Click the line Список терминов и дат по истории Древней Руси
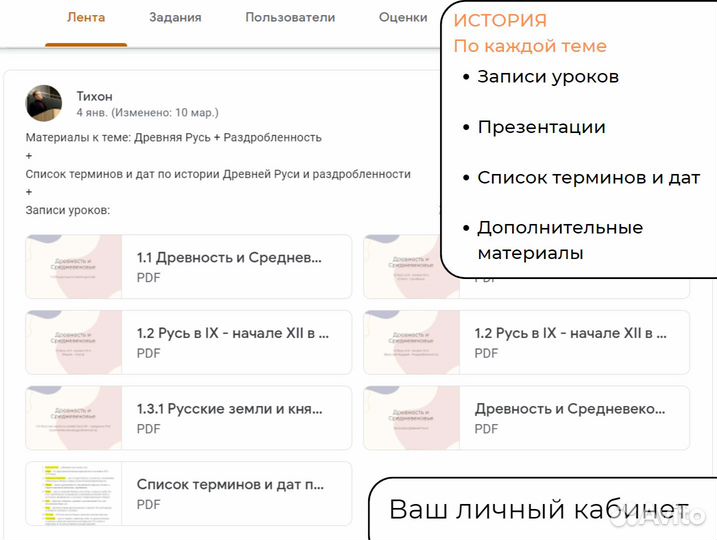The height and width of the screenshot is (540, 717). click(x=218, y=174)
